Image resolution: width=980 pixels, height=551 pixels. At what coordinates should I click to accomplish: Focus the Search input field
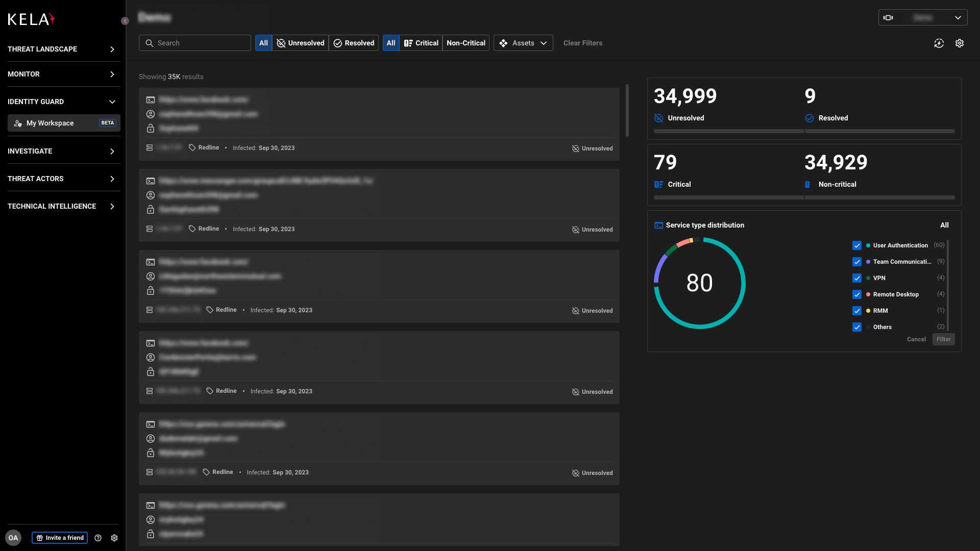click(195, 43)
